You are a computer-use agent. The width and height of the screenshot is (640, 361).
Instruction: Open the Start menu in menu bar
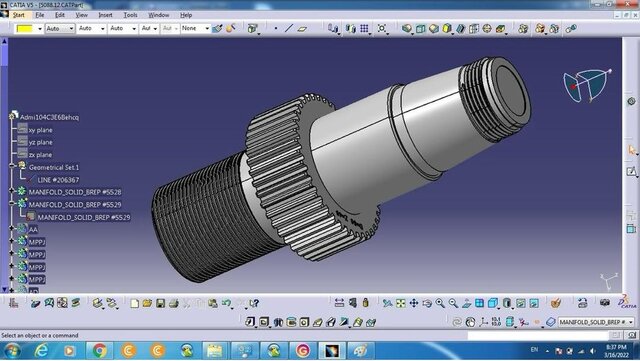[19, 15]
